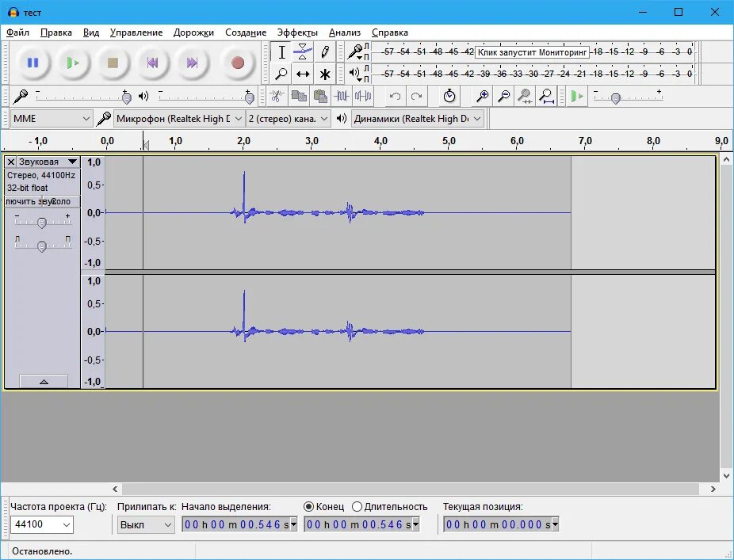
Task: Open the MME audio host dropdown
Action: click(x=51, y=119)
